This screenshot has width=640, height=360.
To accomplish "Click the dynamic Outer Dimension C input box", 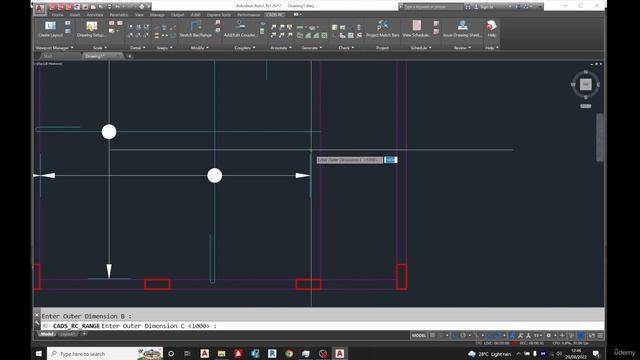I will tap(391, 160).
